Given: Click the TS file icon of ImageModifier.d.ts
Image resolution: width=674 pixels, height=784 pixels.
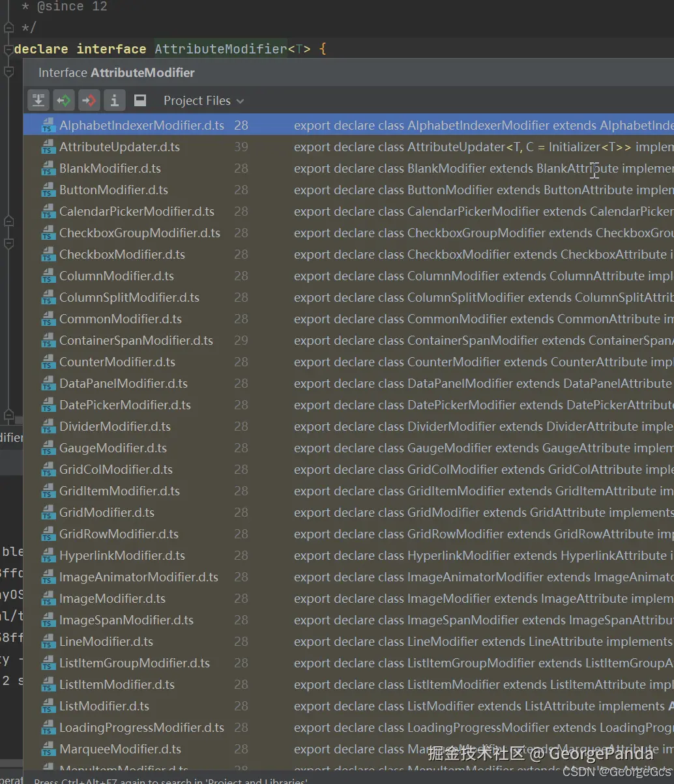Looking at the screenshot, I should pos(48,599).
